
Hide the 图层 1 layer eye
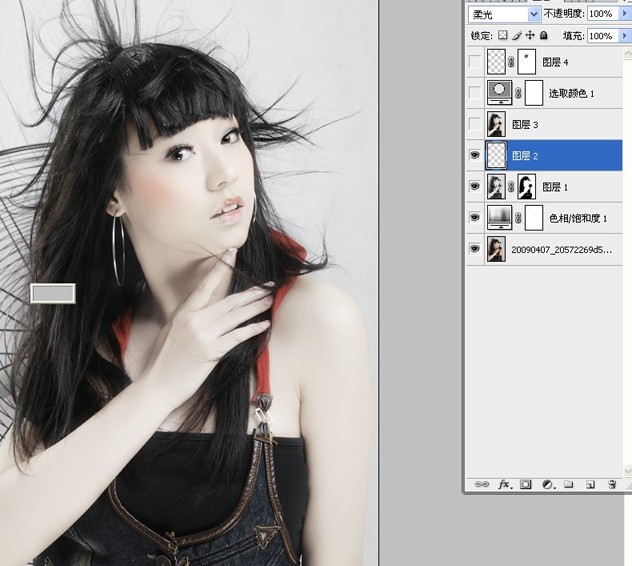coord(475,186)
